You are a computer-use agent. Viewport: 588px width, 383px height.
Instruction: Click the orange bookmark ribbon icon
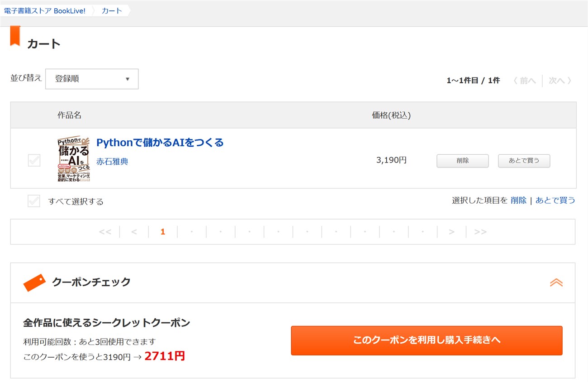15,36
